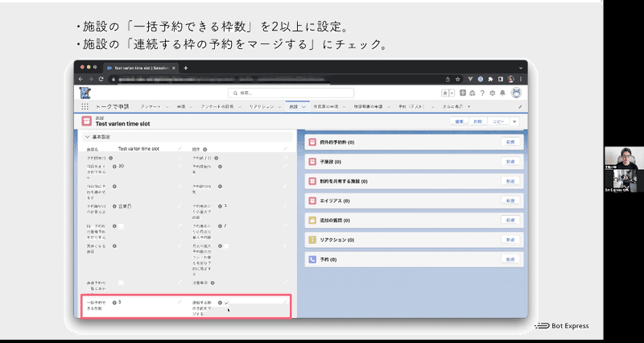Open the Salesforce App Launcher grid

[85, 107]
